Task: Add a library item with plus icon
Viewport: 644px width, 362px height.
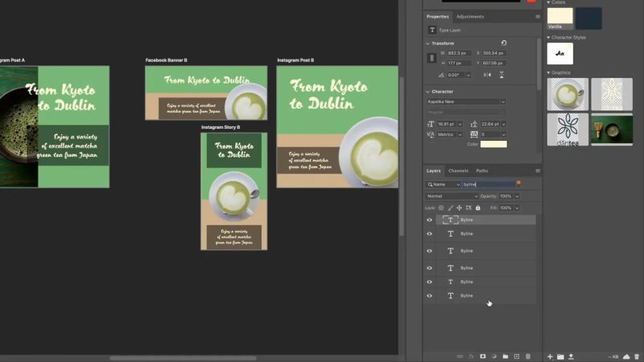Action: [x=550, y=356]
